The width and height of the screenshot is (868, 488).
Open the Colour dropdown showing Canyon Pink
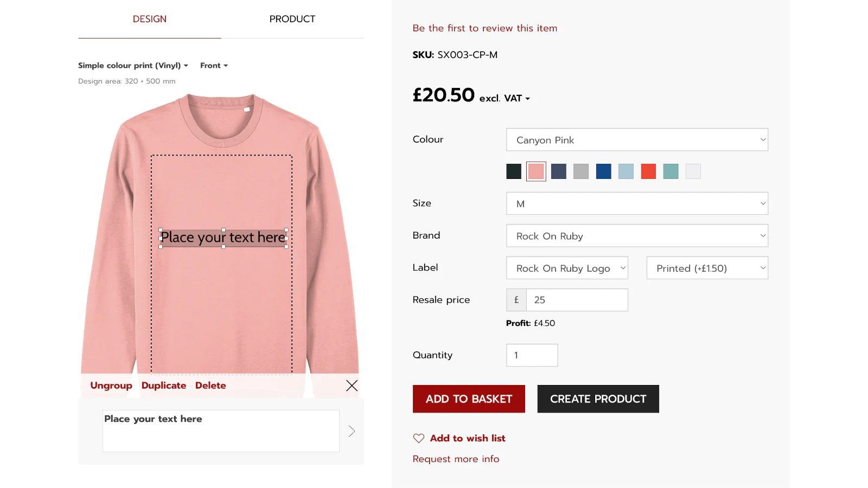click(637, 140)
